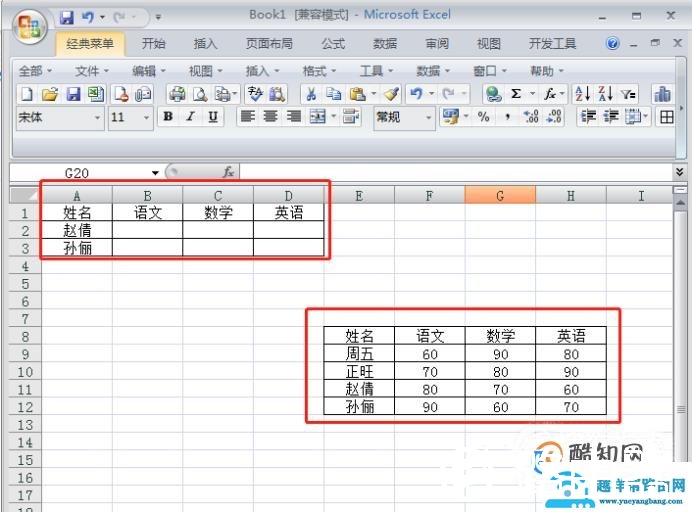Align cell text to the right
The image size is (692, 512).
coord(293,117)
